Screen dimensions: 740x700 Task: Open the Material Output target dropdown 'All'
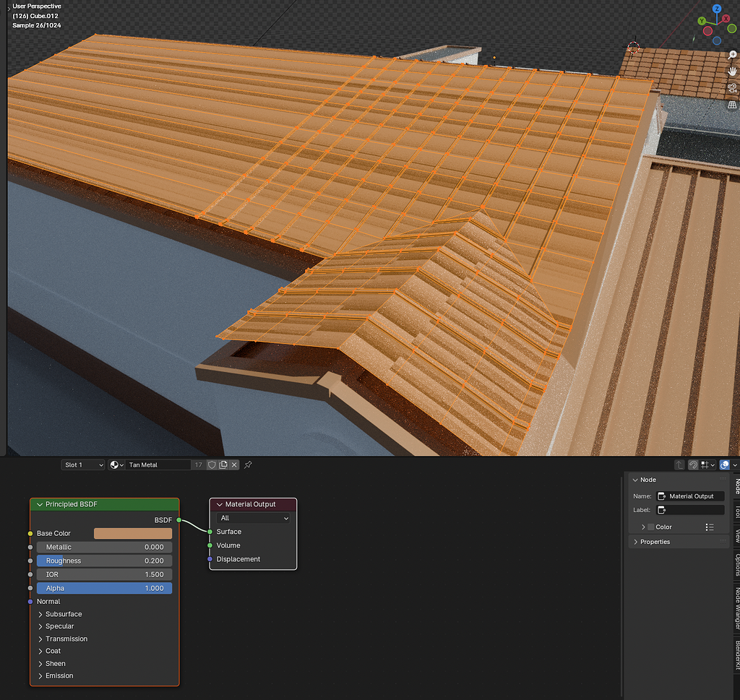[x=254, y=518]
